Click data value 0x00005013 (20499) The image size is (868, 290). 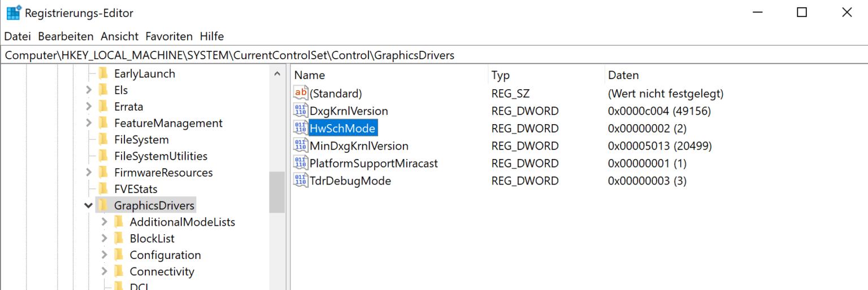tap(659, 146)
